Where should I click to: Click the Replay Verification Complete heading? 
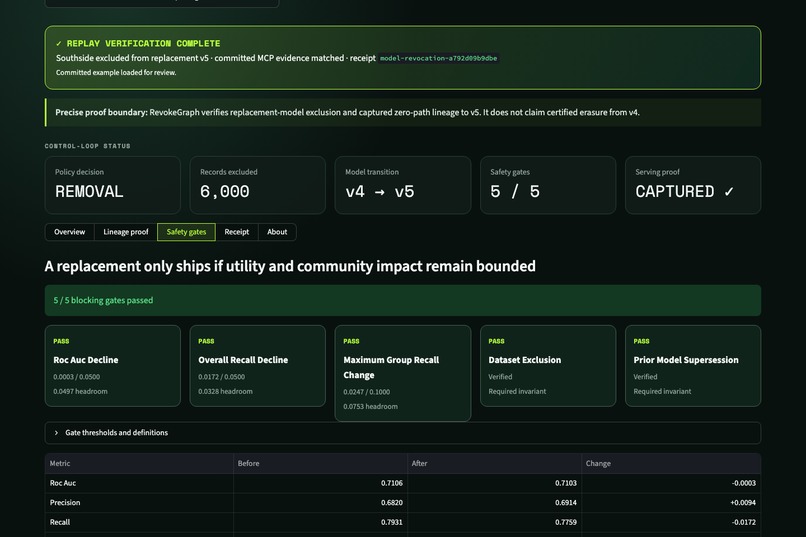tap(138, 44)
